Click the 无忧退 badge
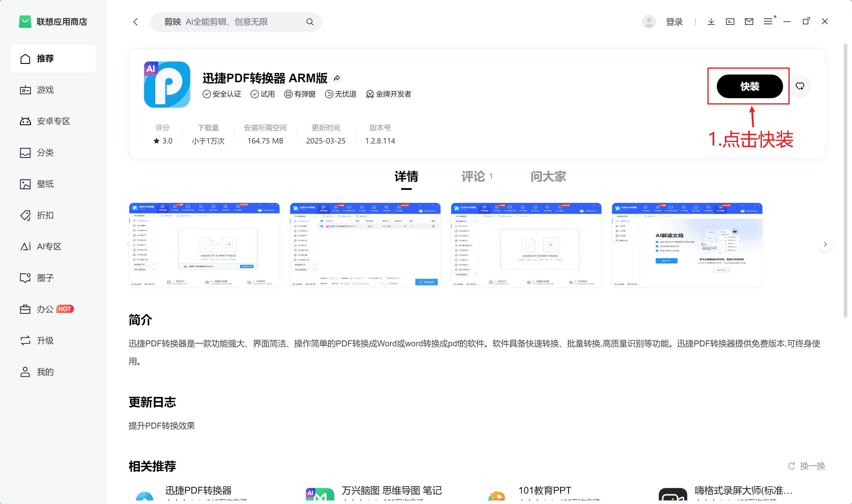This screenshot has height=504, width=852. click(x=341, y=94)
